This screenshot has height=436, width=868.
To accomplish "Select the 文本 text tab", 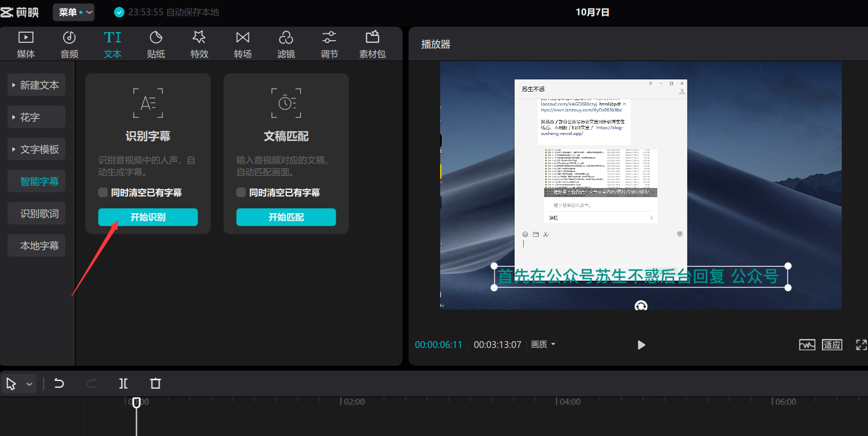I will coord(112,44).
